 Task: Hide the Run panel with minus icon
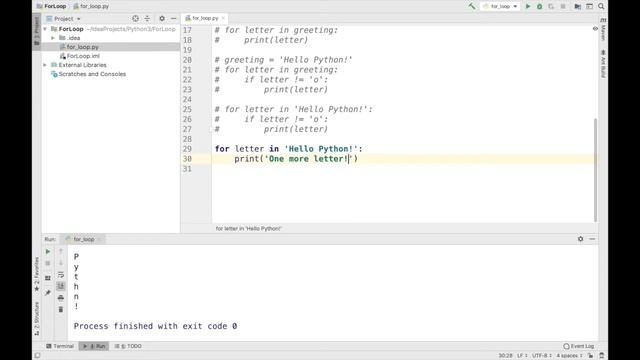click(x=592, y=239)
